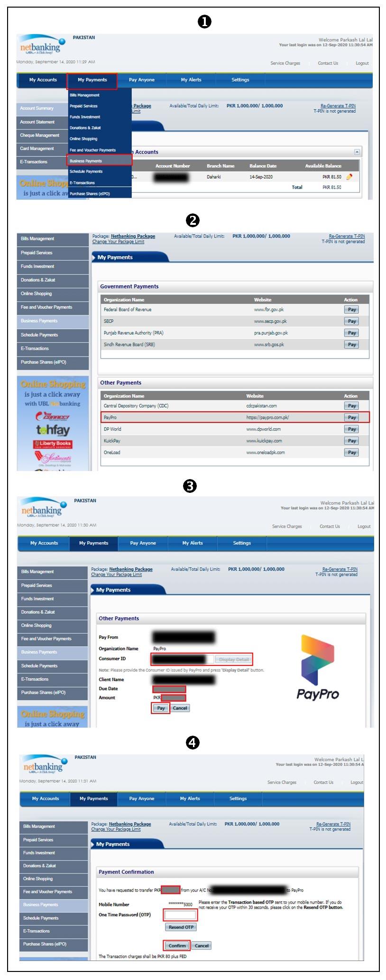Pay the OneLoad organization
This screenshot has height=980, width=386.
(x=351, y=453)
